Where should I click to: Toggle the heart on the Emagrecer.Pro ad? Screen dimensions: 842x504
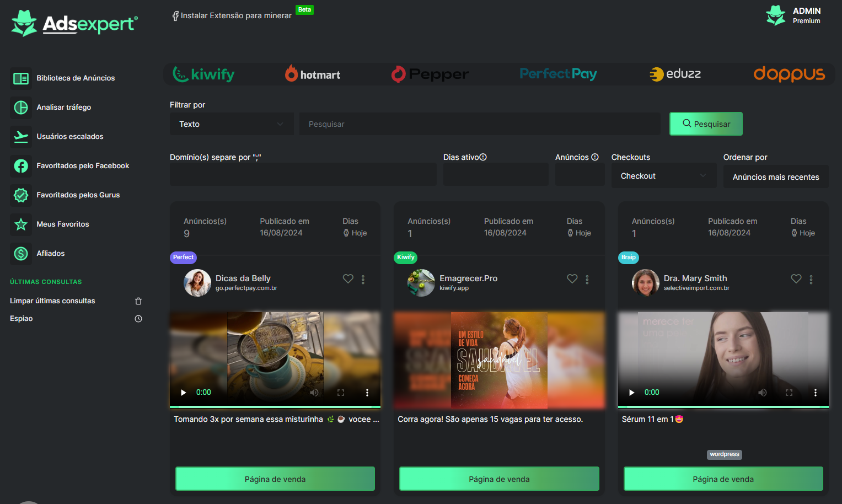(x=572, y=279)
